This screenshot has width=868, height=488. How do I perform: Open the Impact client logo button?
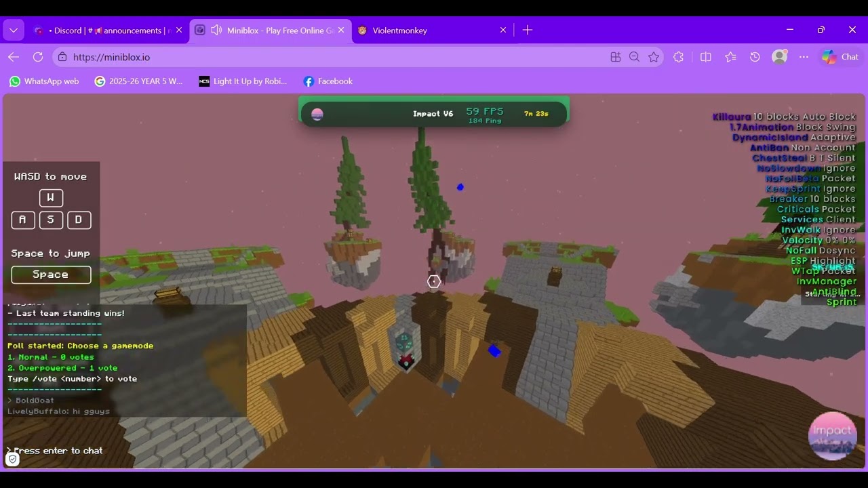pyautogui.click(x=833, y=436)
